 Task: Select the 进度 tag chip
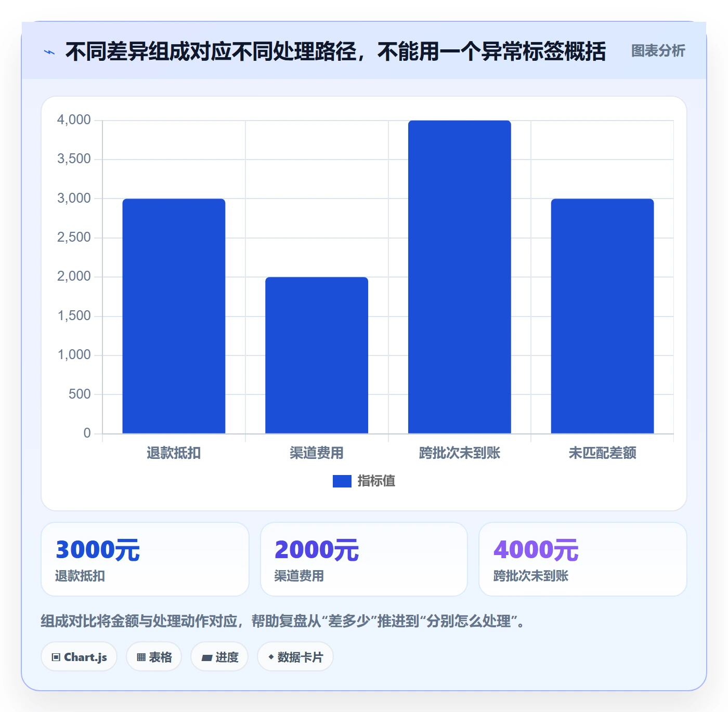(219, 657)
